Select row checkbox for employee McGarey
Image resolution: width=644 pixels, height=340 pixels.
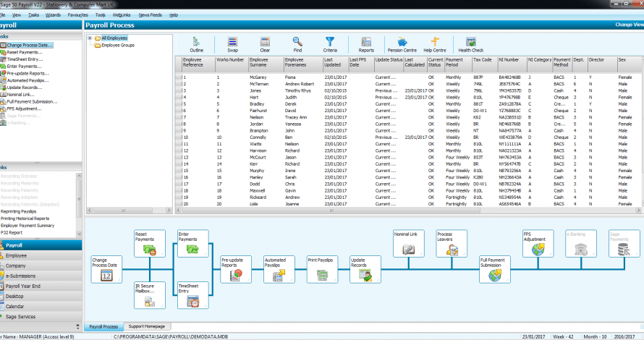pos(178,77)
